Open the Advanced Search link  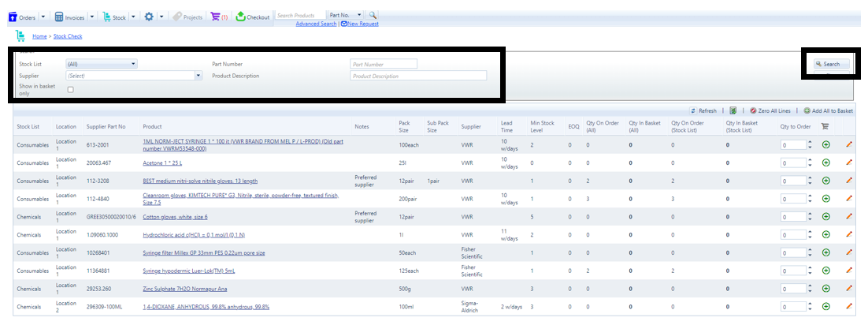coord(316,24)
